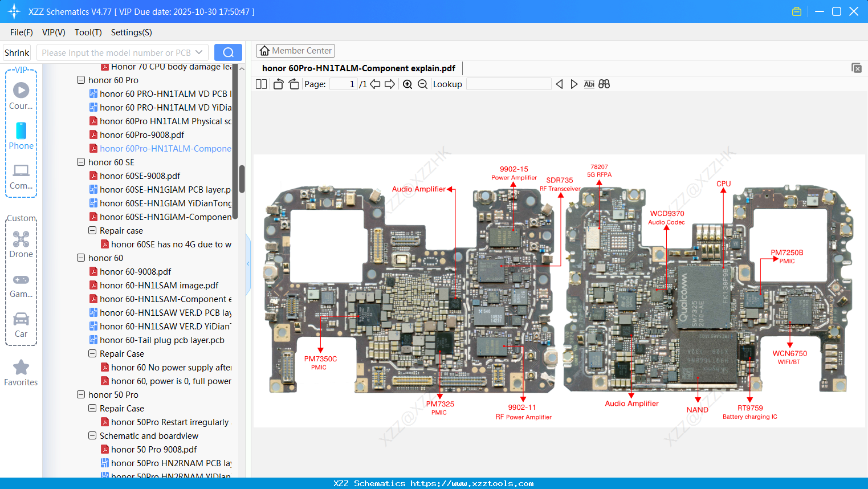
Task: Open the Car category
Action: 21,324
